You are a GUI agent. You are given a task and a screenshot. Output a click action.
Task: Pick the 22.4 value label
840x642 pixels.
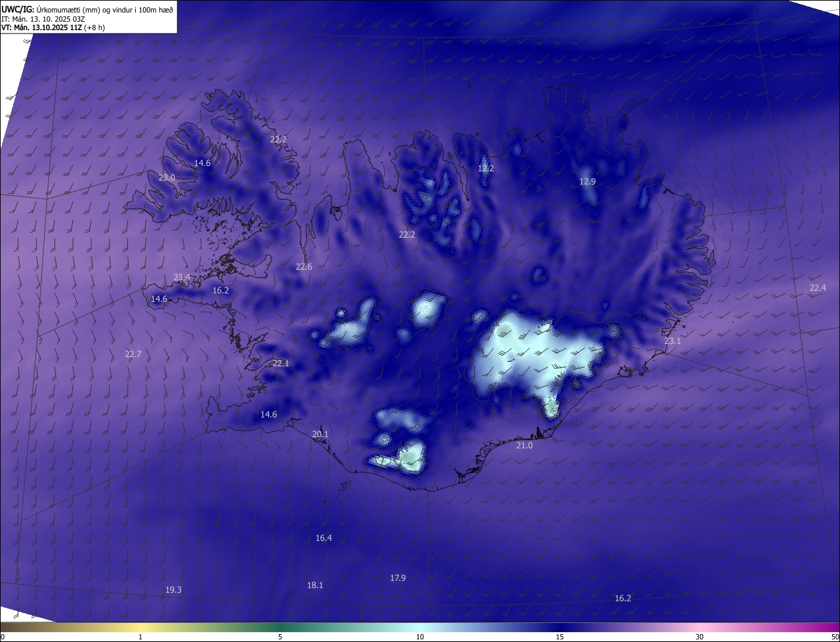818,288
